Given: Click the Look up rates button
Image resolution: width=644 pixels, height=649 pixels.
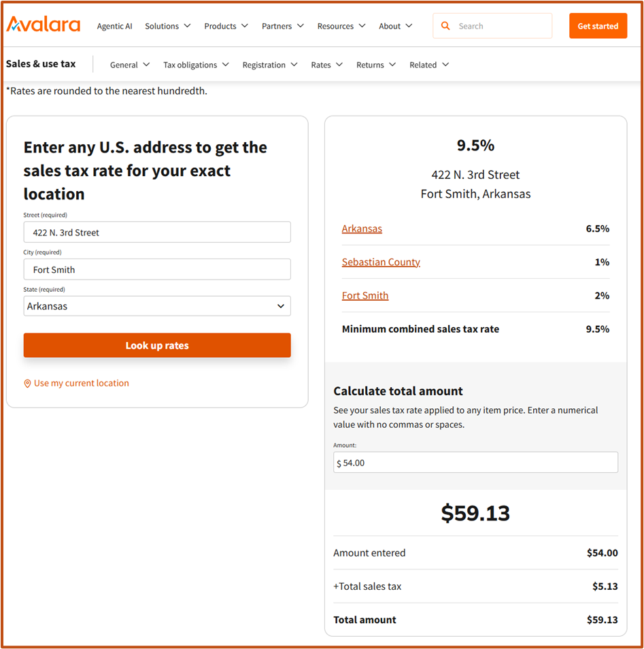Looking at the screenshot, I should (x=157, y=346).
